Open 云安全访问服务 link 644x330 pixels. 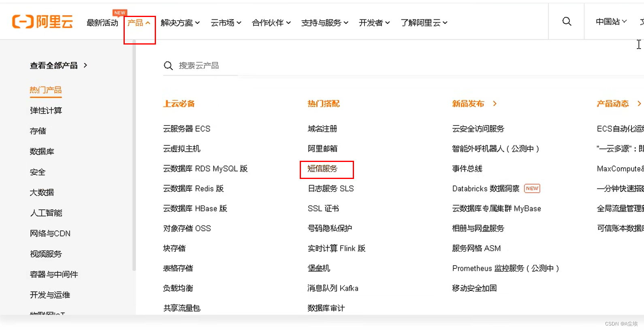478,129
